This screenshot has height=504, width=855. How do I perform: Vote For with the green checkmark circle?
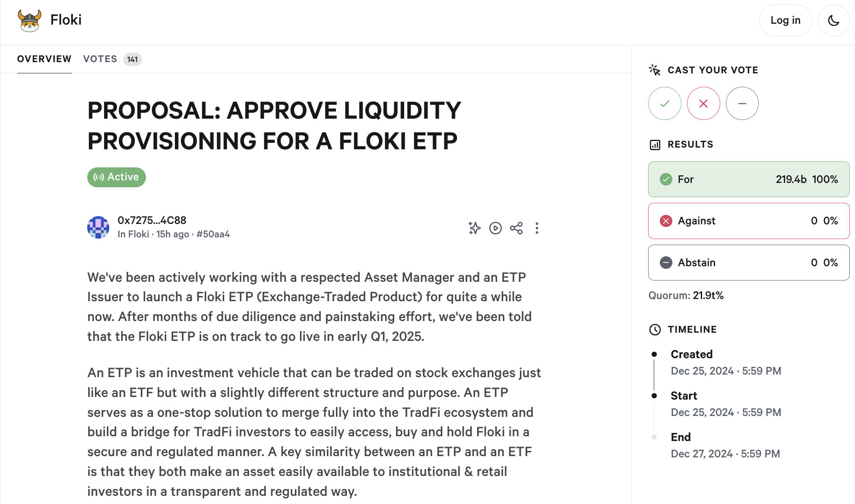(x=665, y=104)
